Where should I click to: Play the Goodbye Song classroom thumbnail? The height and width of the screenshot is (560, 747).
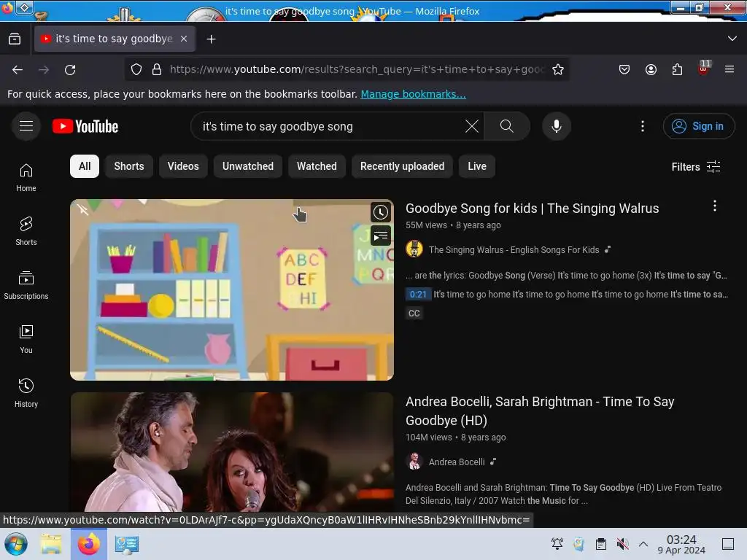coord(232,289)
